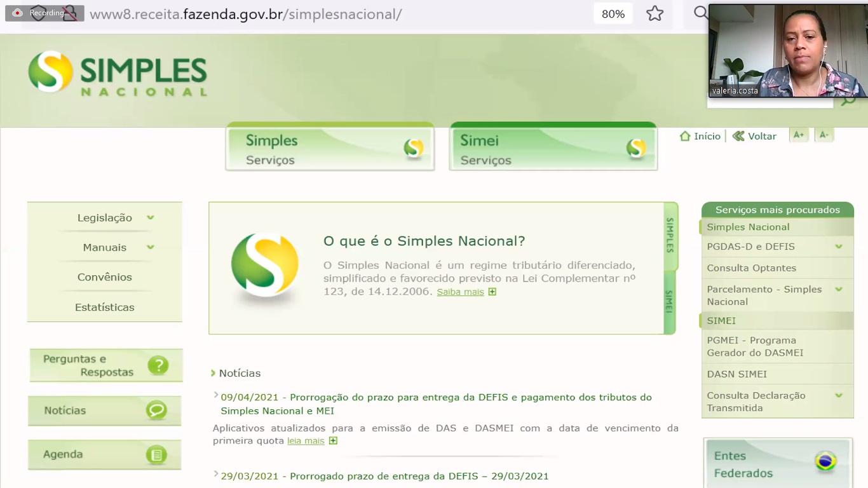Click the S sphere icon on Simples Serviços

click(414, 148)
